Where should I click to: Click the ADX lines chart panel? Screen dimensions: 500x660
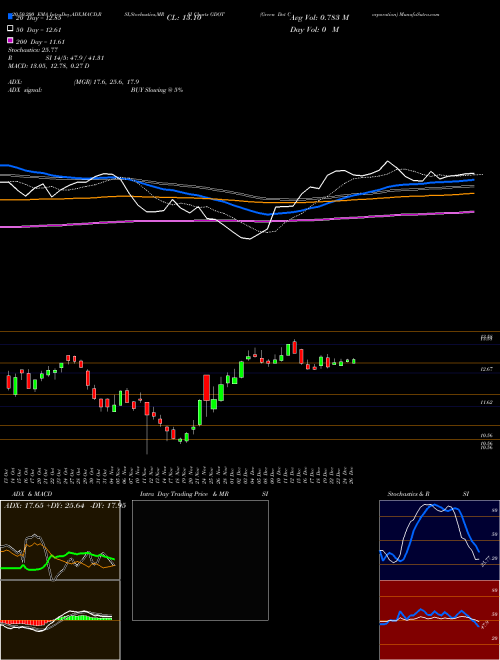click(60, 540)
